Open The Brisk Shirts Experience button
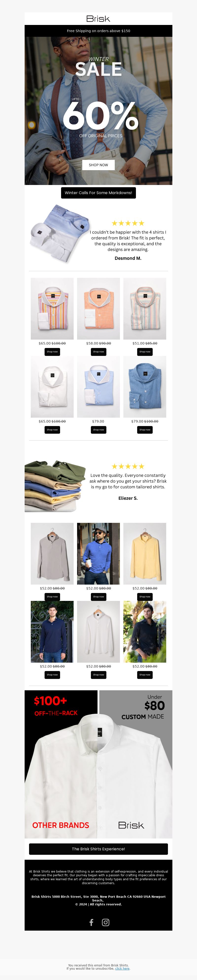Screen dimensions: 197x980 pyautogui.click(x=98, y=849)
